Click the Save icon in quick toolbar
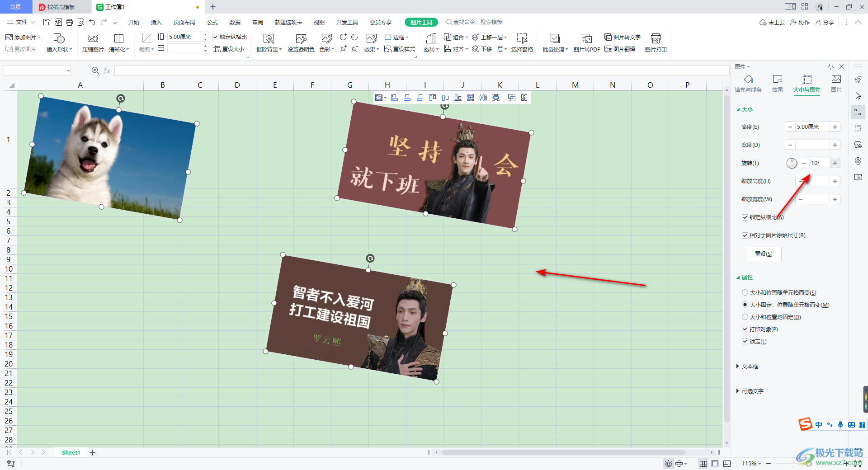 [47, 22]
